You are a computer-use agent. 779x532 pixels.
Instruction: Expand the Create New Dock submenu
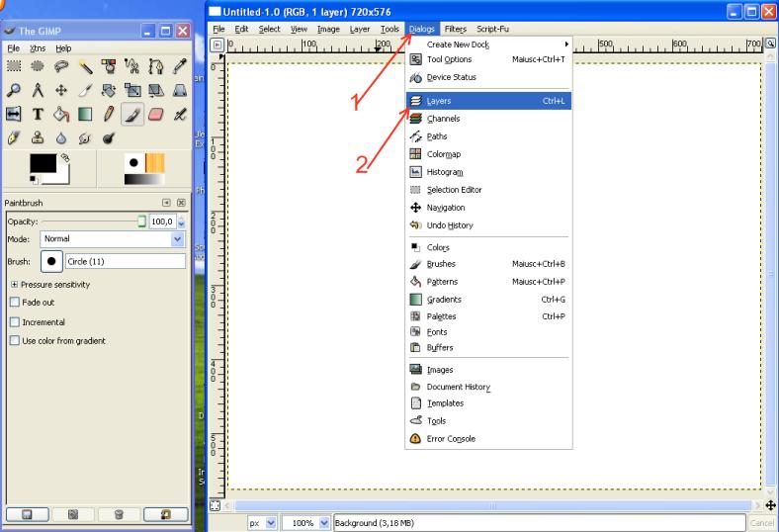[489, 44]
